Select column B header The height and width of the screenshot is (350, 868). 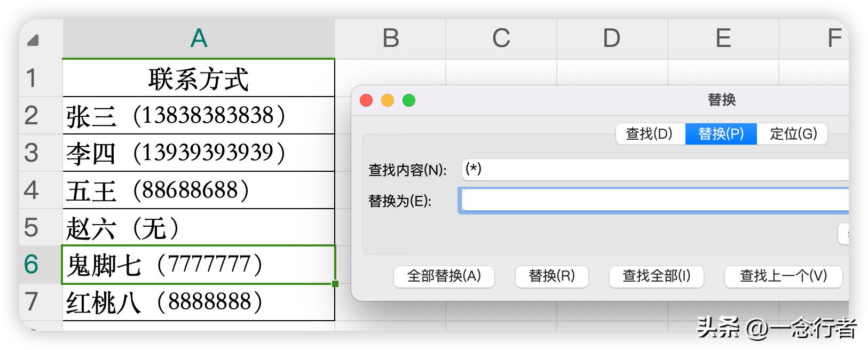391,38
